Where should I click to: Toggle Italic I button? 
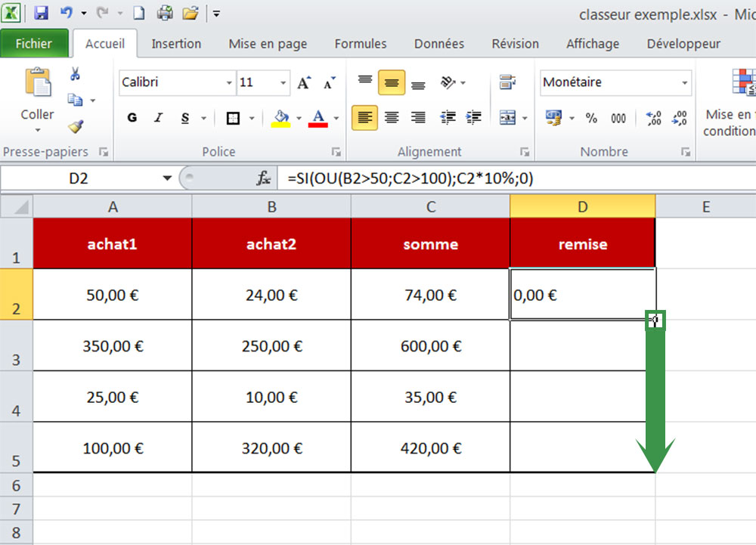pyautogui.click(x=159, y=118)
